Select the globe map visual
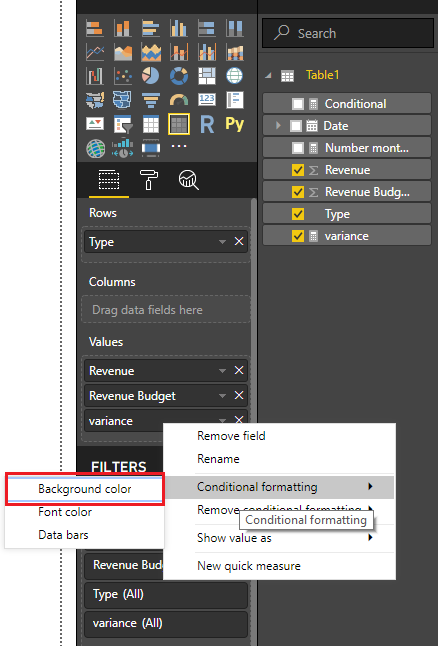This screenshot has height=646, width=438. point(234,76)
